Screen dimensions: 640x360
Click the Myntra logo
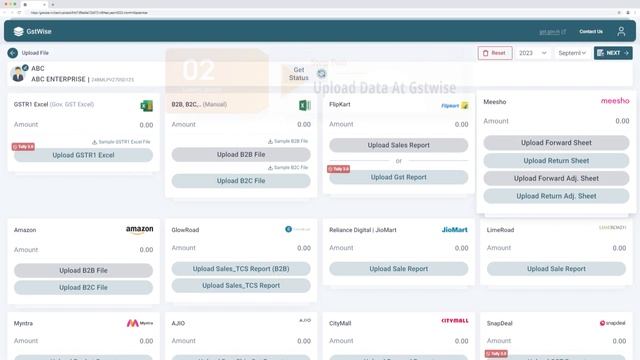pos(140,323)
